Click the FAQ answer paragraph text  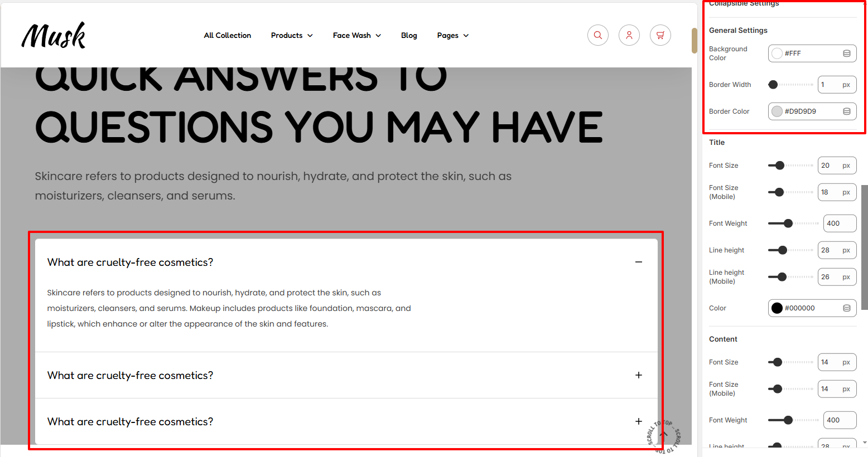point(229,308)
